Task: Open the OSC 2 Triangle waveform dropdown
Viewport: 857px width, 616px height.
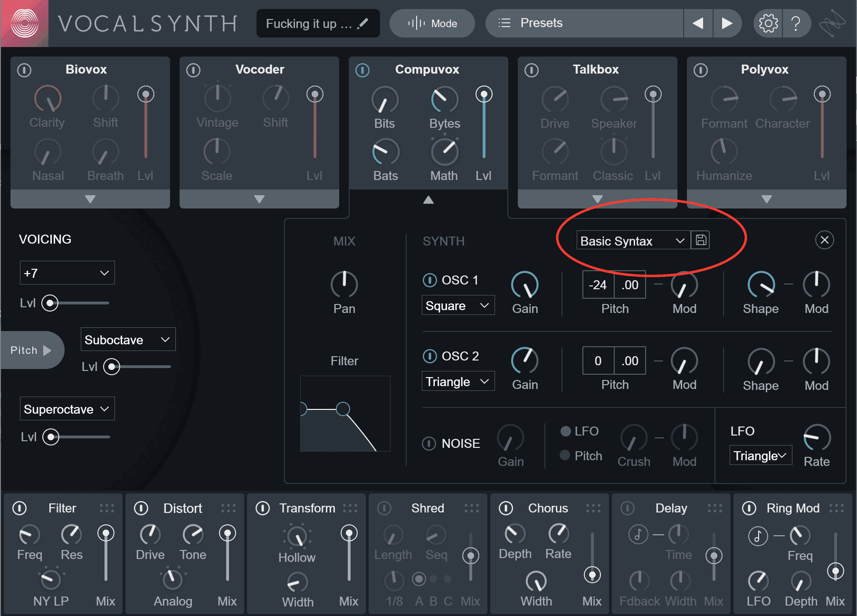Action: click(x=458, y=381)
